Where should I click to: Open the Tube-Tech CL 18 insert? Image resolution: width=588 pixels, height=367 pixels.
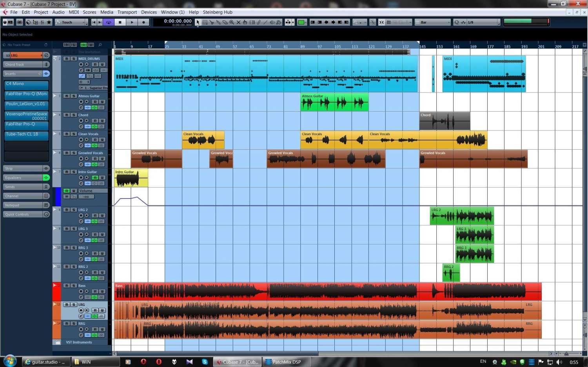(26, 136)
